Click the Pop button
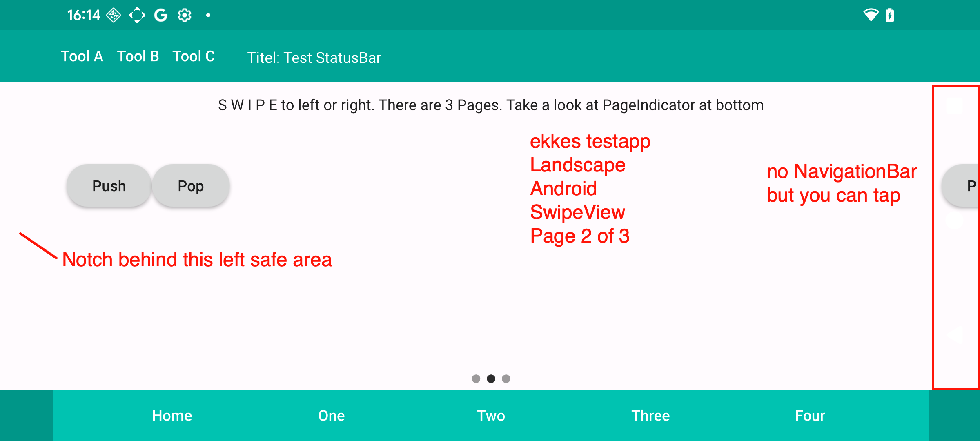The height and width of the screenshot is (441, 980). point(191,186)
